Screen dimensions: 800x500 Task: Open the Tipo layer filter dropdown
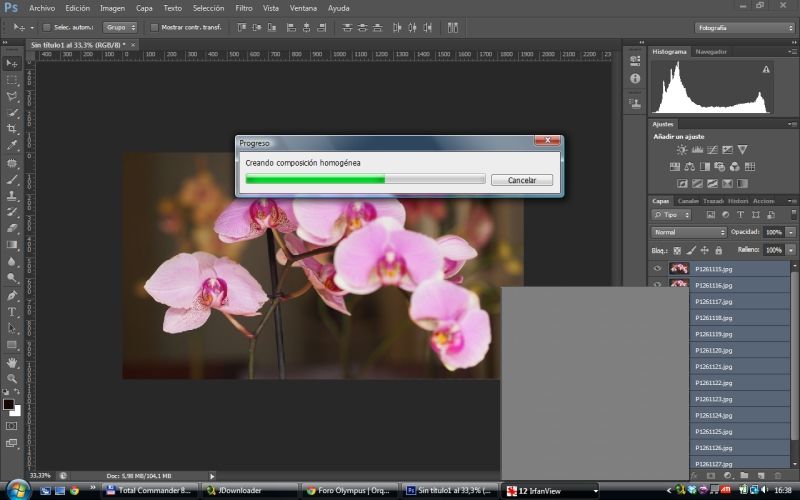(671, 215)
